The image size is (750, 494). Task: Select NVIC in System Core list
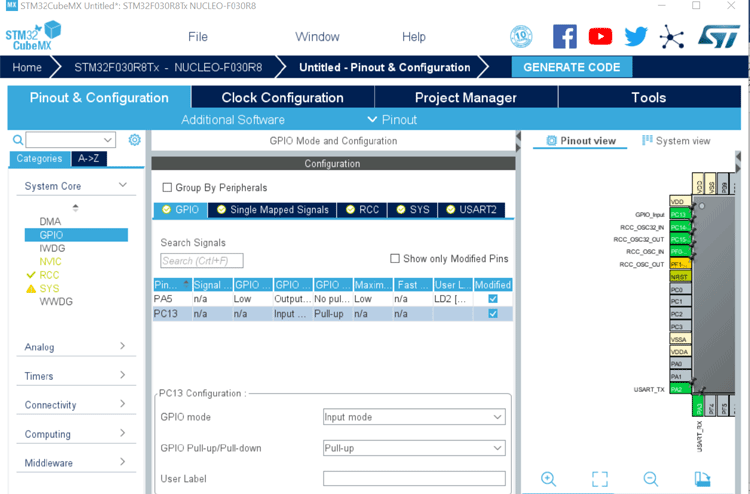[50, 261]
